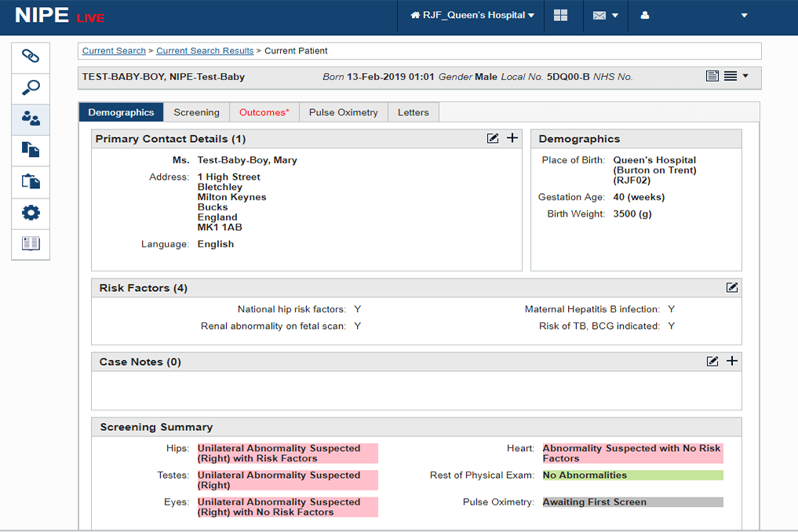Open settings via the gear icon
This screenshot has height=532, width=798.
tap(31, 213)
